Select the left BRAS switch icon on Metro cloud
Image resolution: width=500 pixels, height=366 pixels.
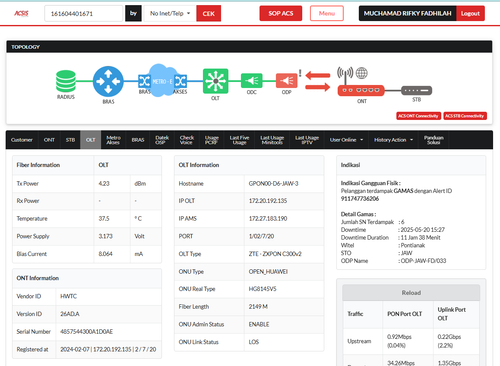(144, 81)
